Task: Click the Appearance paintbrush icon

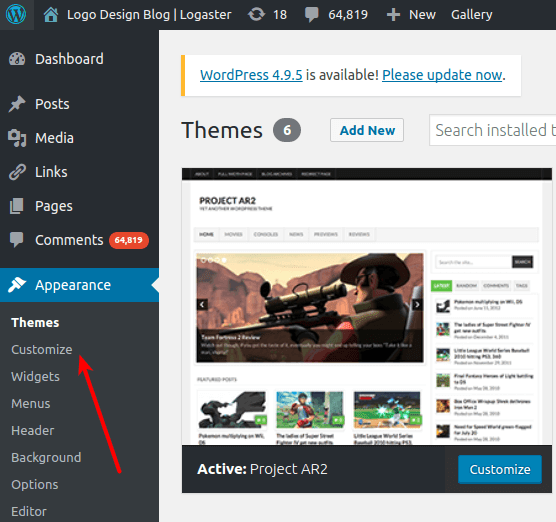Action: tap(17, 285)
